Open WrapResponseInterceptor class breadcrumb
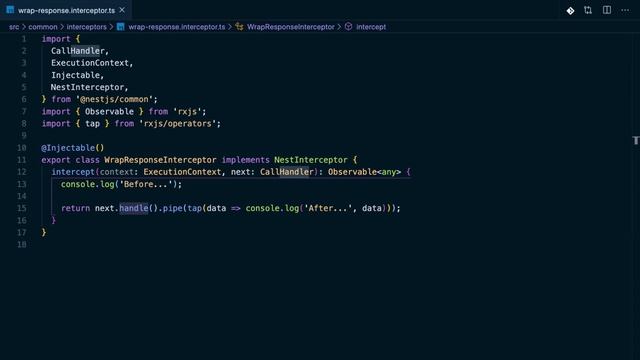This screenshot has height=360, width=640. (291, 27)
